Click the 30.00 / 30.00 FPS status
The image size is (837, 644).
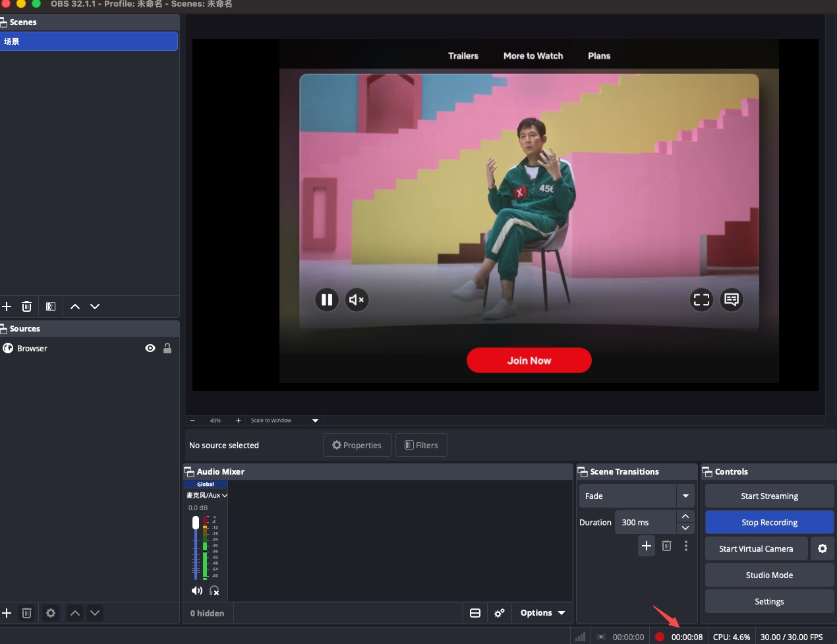pos(792,637)
